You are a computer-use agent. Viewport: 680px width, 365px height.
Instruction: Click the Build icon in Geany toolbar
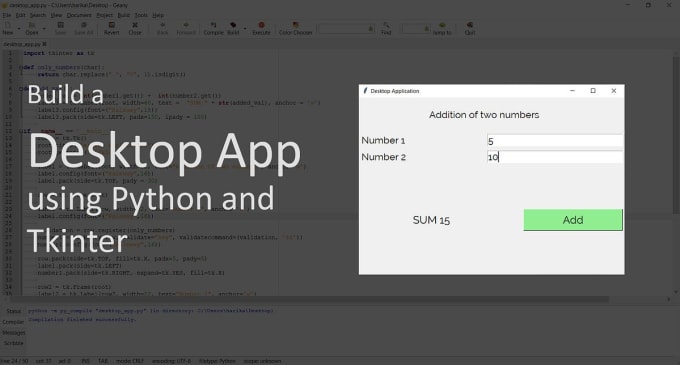233,25
